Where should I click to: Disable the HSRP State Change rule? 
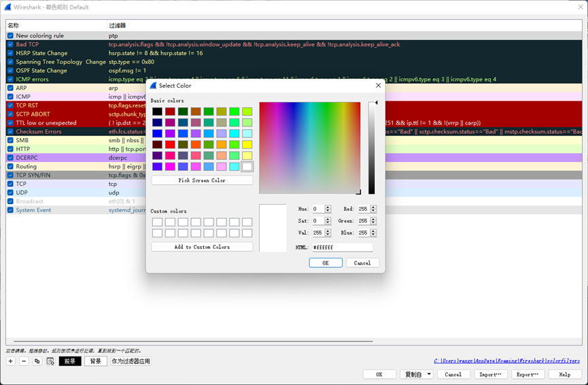point(10,53)
